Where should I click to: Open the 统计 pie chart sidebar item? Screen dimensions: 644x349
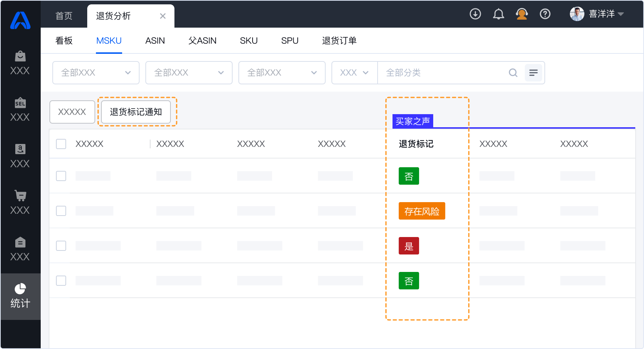20,296
